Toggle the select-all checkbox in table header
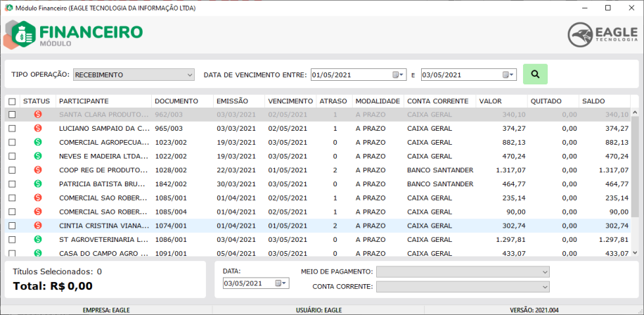Image resolution: width=644 pixels, height=315 pixels. pos(12,102)
